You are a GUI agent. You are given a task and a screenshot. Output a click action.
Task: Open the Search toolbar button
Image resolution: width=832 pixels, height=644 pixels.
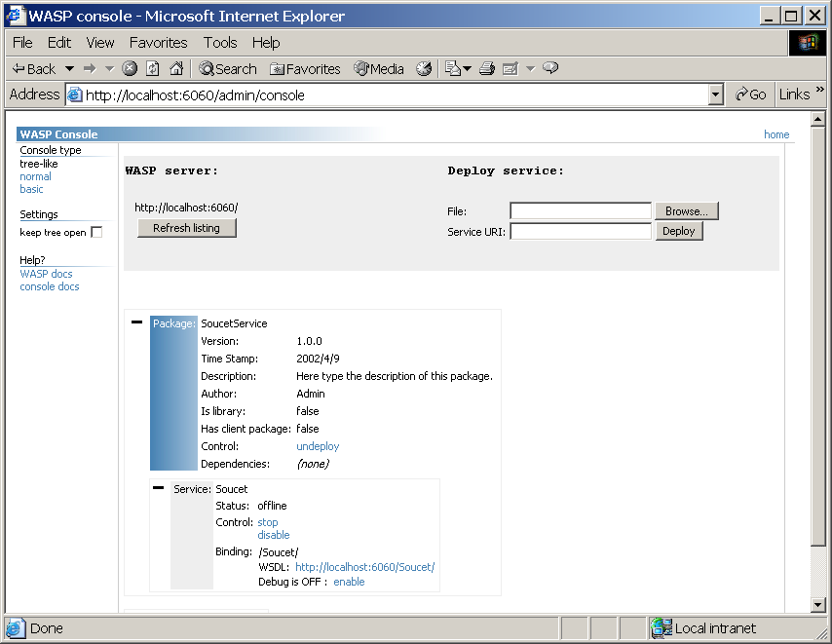click(228, 69)
